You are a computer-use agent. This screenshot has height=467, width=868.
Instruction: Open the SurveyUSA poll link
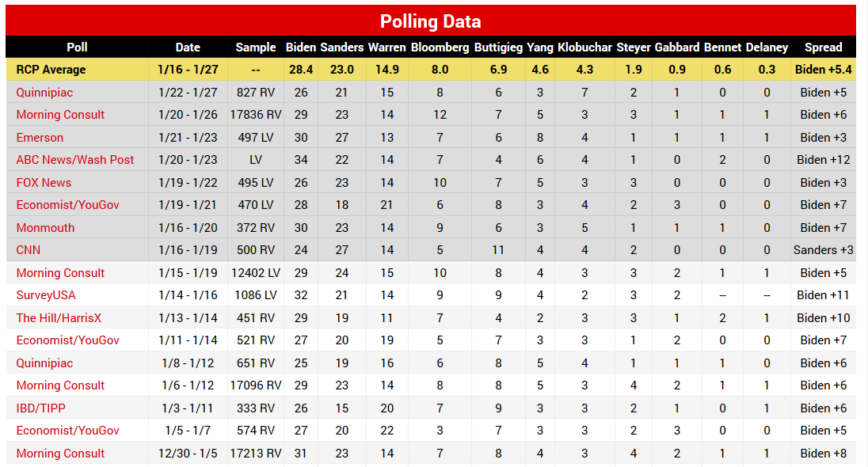[x=46, y=295]
